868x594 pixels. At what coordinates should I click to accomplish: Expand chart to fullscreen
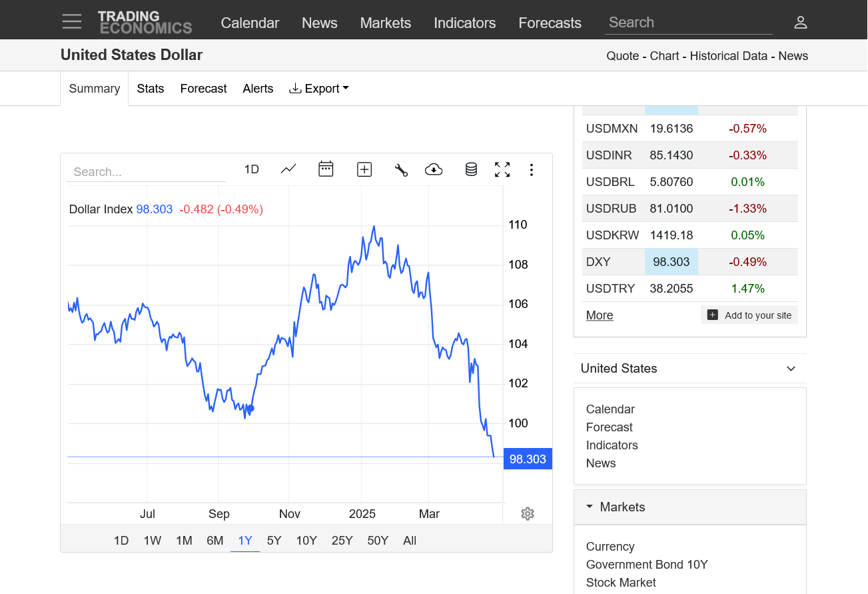502,169
